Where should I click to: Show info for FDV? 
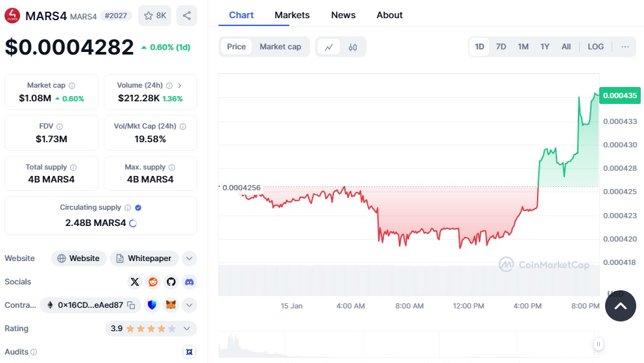60,127
